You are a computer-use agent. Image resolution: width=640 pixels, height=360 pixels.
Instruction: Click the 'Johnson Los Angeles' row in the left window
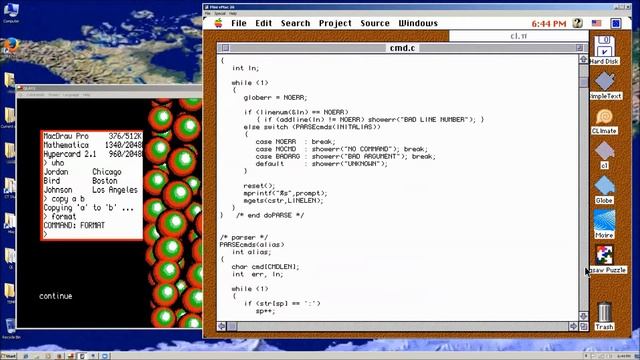(x=90, y=190)
